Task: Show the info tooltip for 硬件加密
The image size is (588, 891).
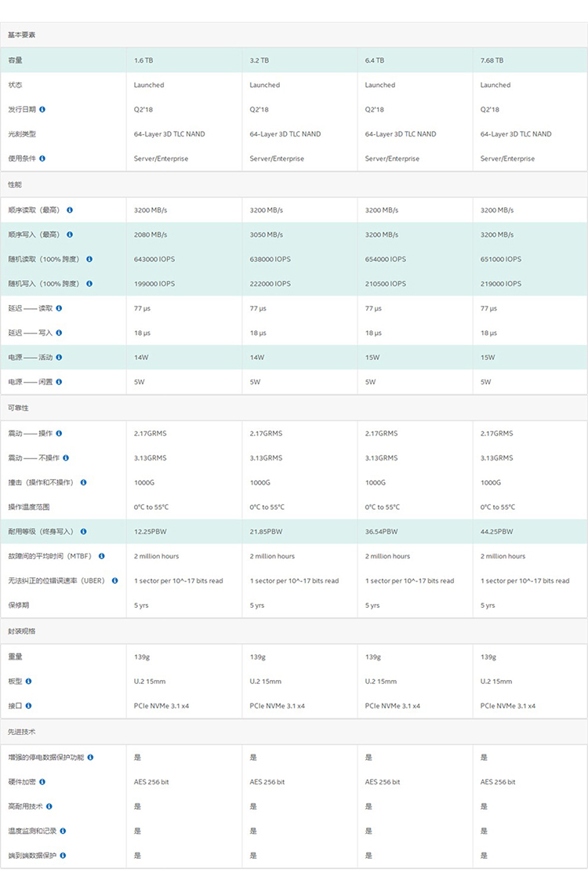Action: tap(42, 782)
